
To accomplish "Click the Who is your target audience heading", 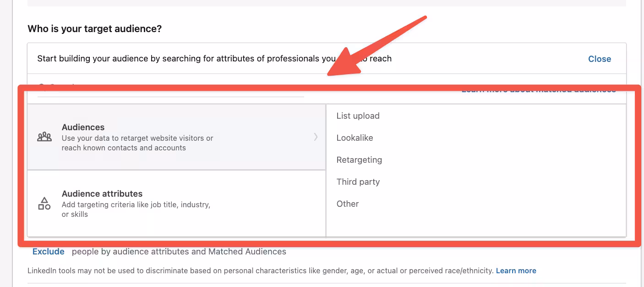I will pos(95,29).
